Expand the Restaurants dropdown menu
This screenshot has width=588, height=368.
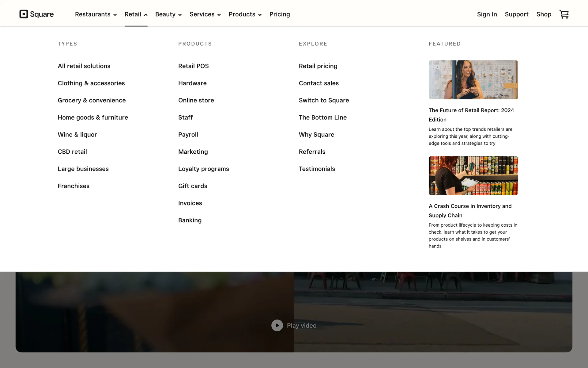tap(96, 14)
